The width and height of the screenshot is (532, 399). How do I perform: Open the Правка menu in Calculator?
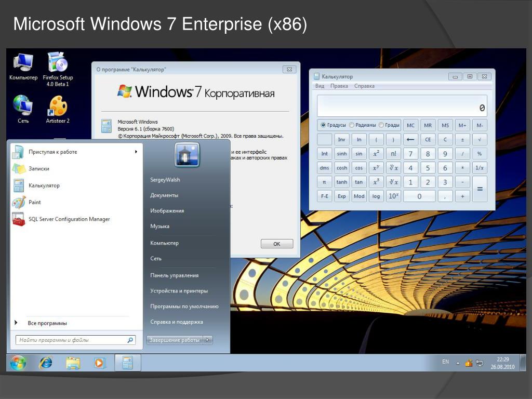[x=339, y=86]
